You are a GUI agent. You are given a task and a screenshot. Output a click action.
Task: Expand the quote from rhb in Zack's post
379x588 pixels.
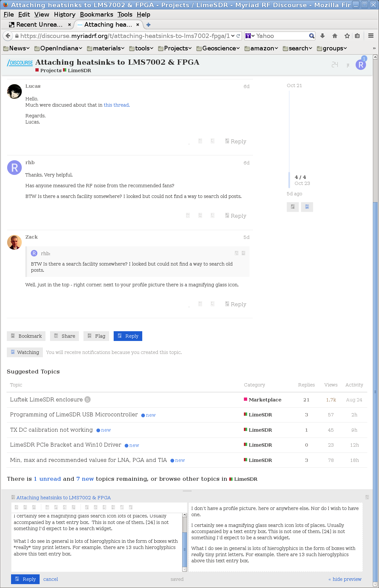click(x=236, y=253)
